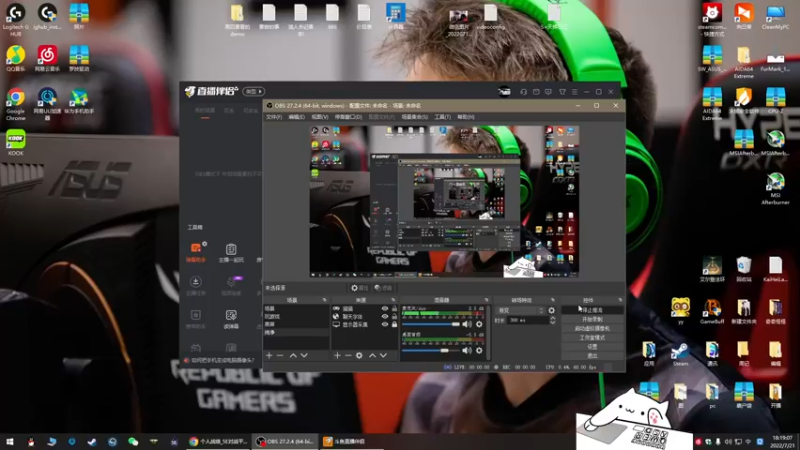
Task: Toggle lock of second source row
Action: [394, 316]
